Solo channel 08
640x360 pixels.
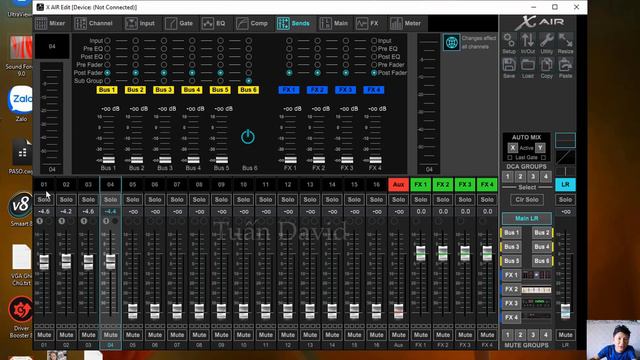click(x=199, y=200)
